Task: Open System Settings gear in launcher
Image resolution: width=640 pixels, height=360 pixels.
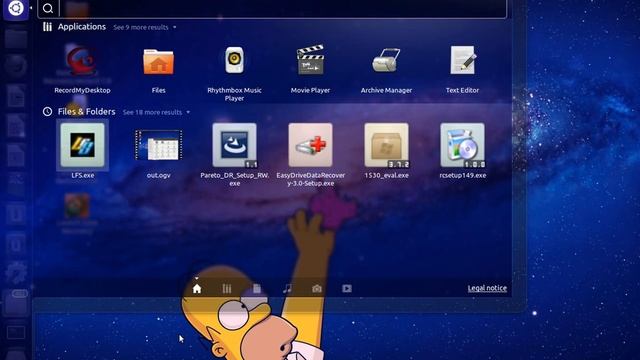Action: (x=16, y=272)
